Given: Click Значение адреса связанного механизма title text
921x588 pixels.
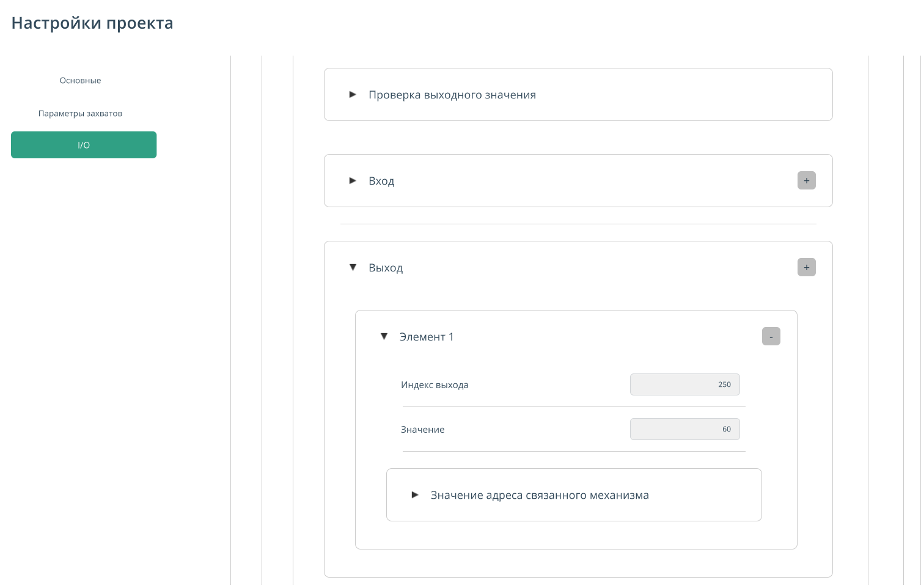Looking at the screenshot, I should click(539, 495).
